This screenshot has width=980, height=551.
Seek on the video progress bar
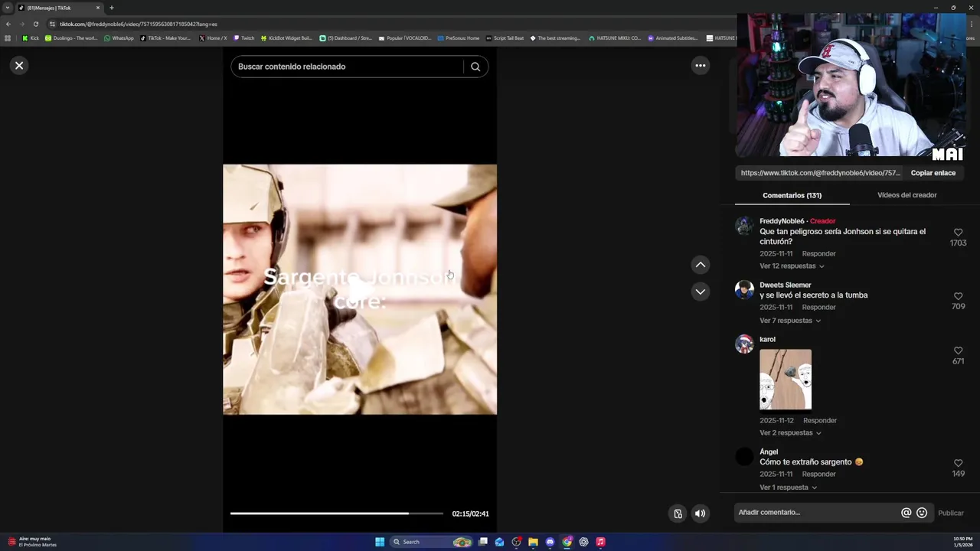(x=337, y=514)
